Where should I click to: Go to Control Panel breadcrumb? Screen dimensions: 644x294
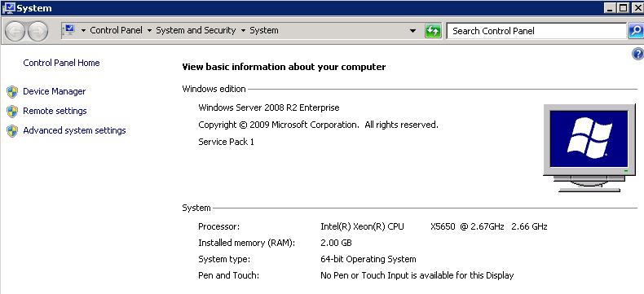tap(117, 30)
